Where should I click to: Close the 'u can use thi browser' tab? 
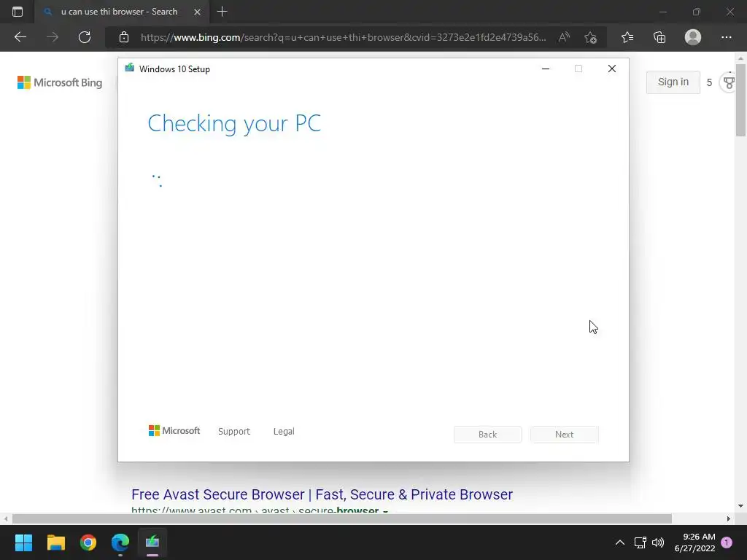[x=197, y=12]
